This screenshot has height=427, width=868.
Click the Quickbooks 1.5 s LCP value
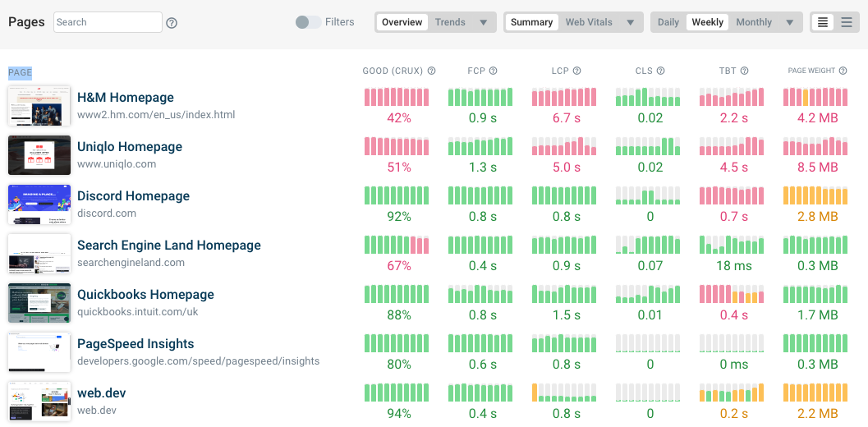pos(567,315)
